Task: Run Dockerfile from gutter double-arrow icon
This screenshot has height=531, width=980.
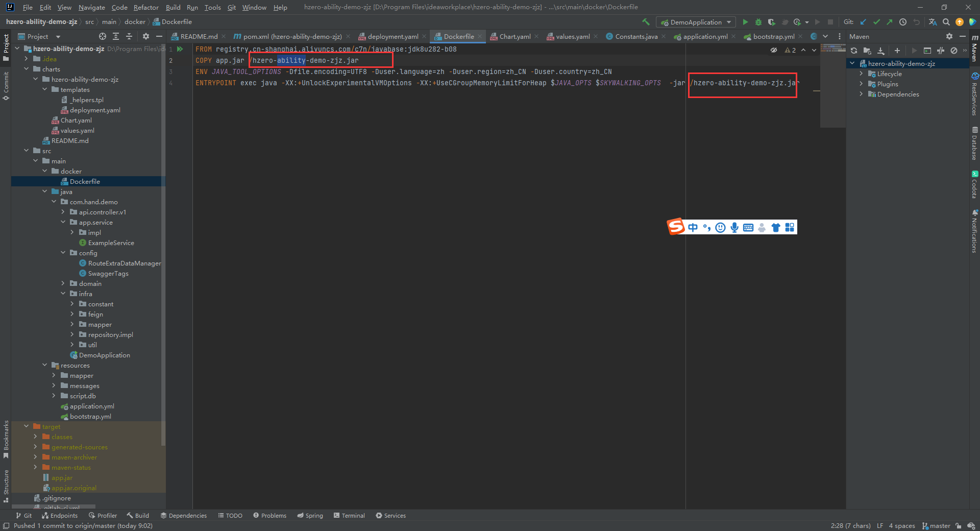Action: tap(180, 49)
